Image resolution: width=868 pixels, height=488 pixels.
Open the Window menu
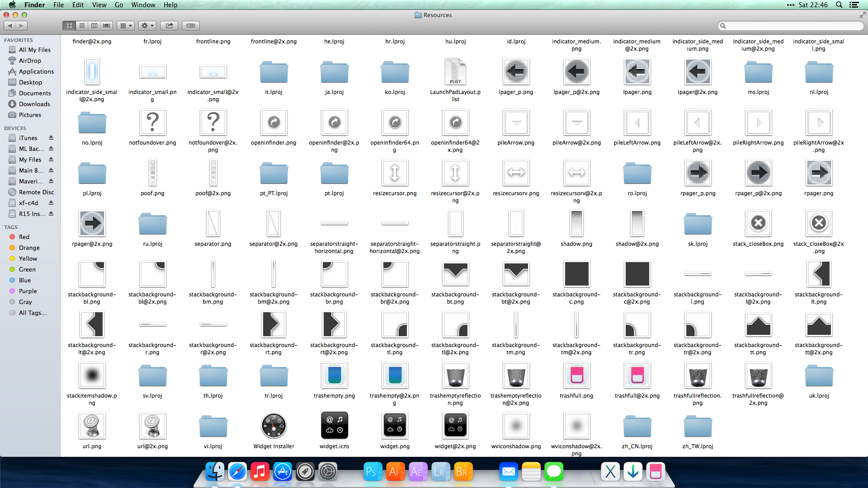[x=143, y=5]
